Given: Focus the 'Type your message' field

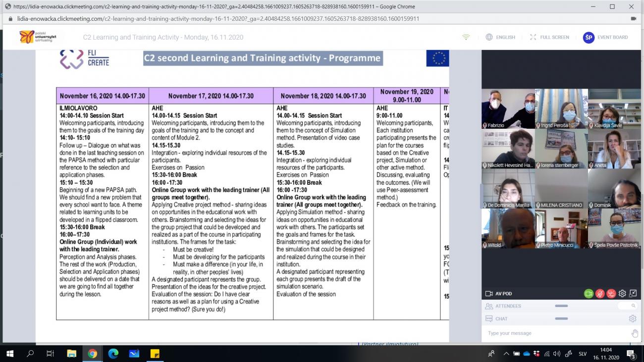Looking at the screenshot, I should tap(555, 333).
